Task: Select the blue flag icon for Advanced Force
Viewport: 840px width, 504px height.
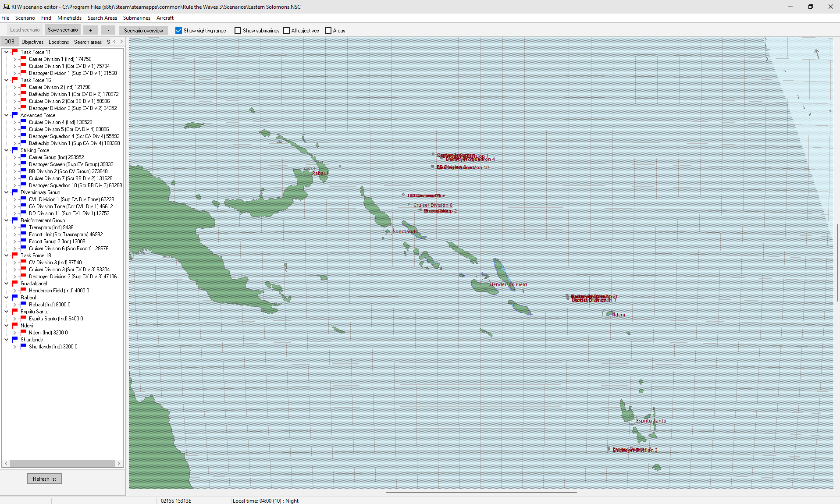Action: (14, 115)
